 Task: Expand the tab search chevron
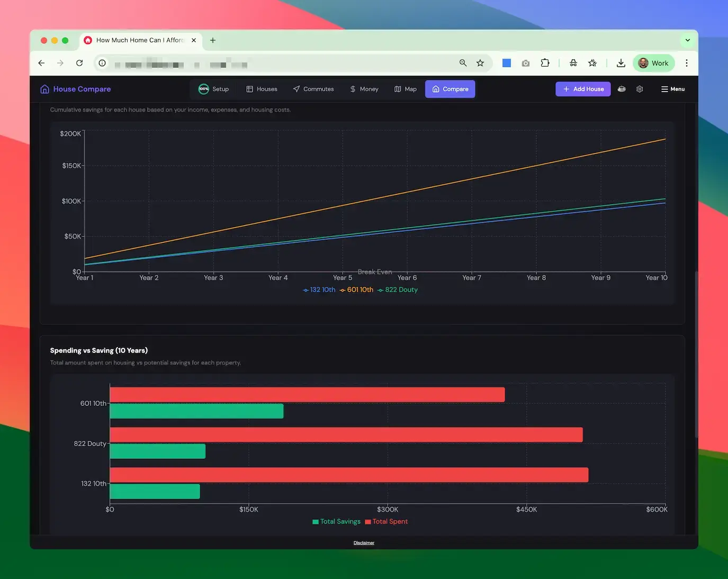click(x=687, y=40)
